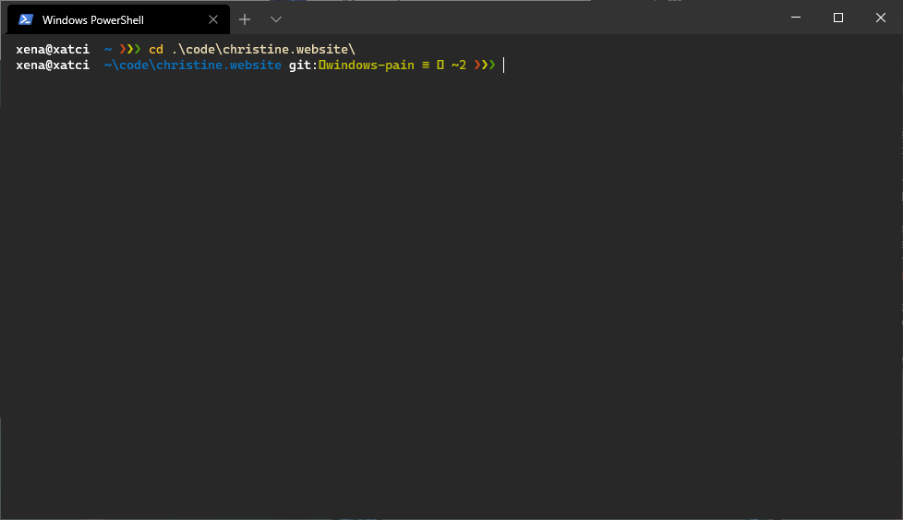Click the colored arrows before the cursor
This screenshot has height=520, width=903.
tap(484, 65)
